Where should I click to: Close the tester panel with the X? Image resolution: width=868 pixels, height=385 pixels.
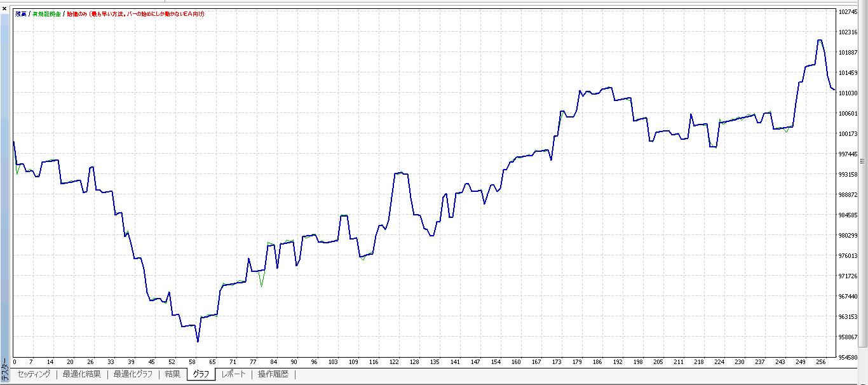click(x=4, y=9)
